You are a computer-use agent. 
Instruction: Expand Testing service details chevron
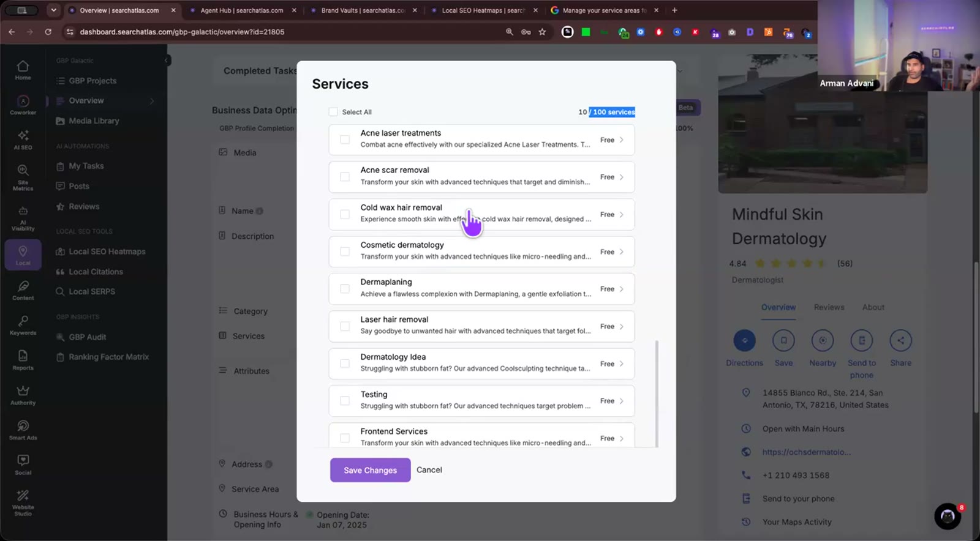pos(621,401)
